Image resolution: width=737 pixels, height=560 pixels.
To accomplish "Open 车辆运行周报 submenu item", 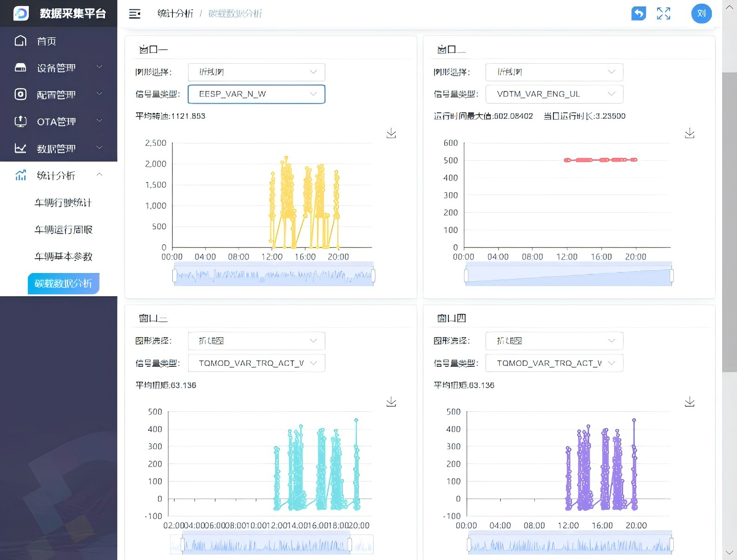I will pyautogui.click(x=64, y=230).
